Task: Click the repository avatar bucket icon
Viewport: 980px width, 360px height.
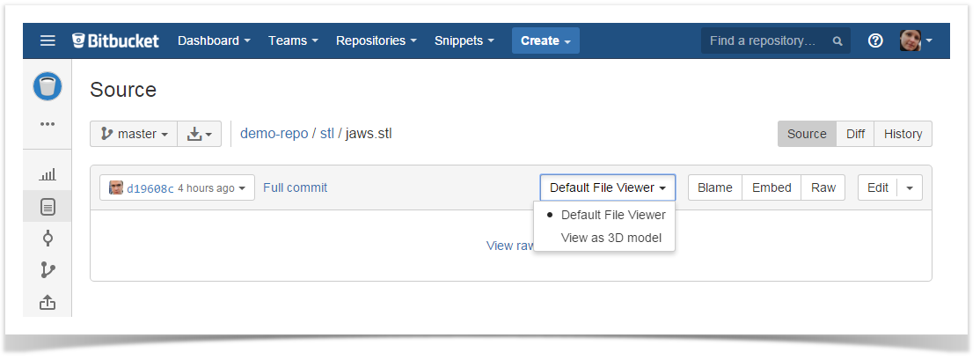Action: (x=48, y=86)
